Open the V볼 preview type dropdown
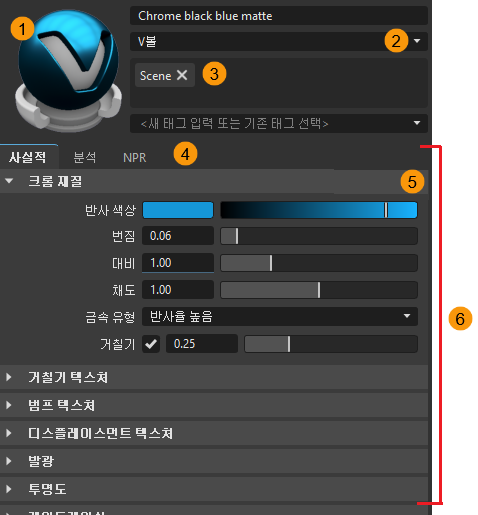 (279, 41)
